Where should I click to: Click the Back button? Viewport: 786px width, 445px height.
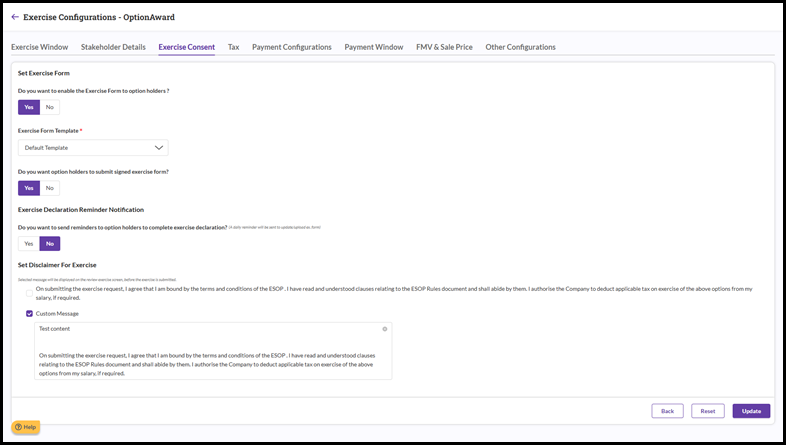pos(667,411)
